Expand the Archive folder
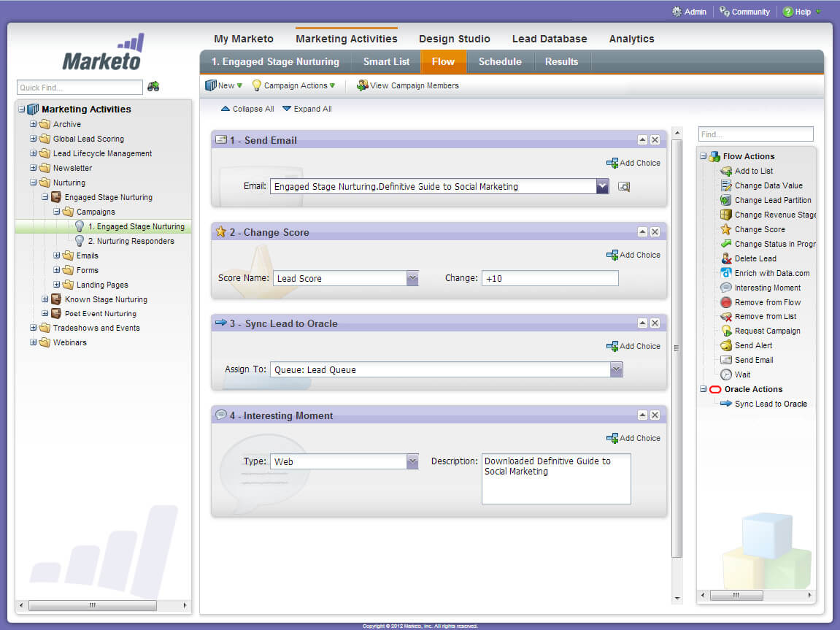The image size is (840, 630). [34, 124]
